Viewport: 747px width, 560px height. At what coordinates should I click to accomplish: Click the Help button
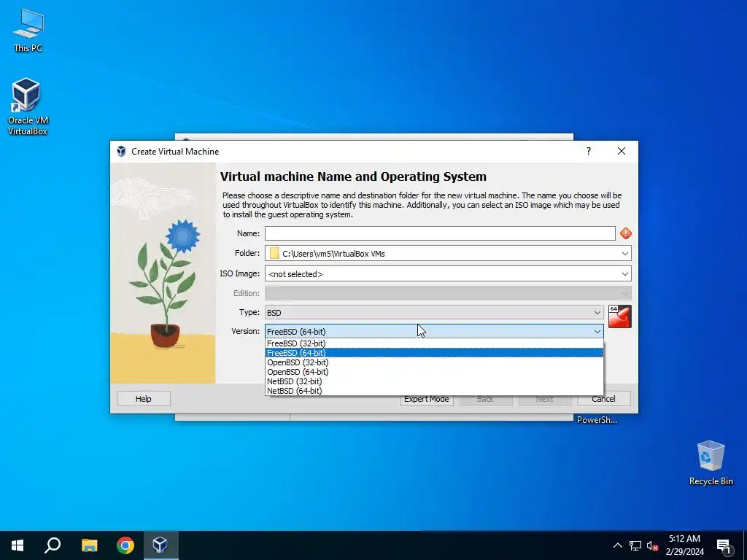point(144,399)
